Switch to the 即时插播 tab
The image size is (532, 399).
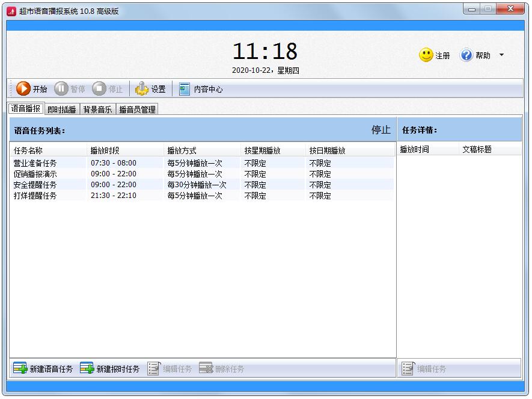point(62,110)
